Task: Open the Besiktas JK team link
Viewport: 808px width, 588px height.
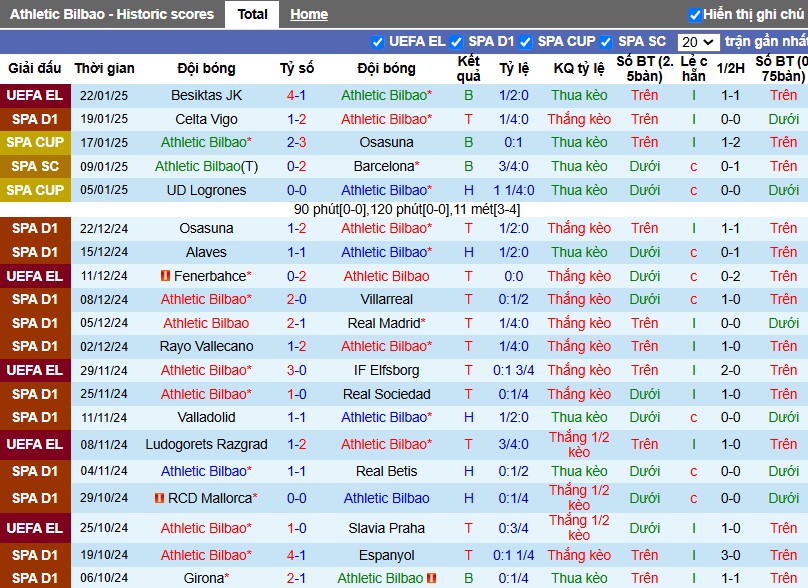Action: pyautogui.click(x=206, y=95)
